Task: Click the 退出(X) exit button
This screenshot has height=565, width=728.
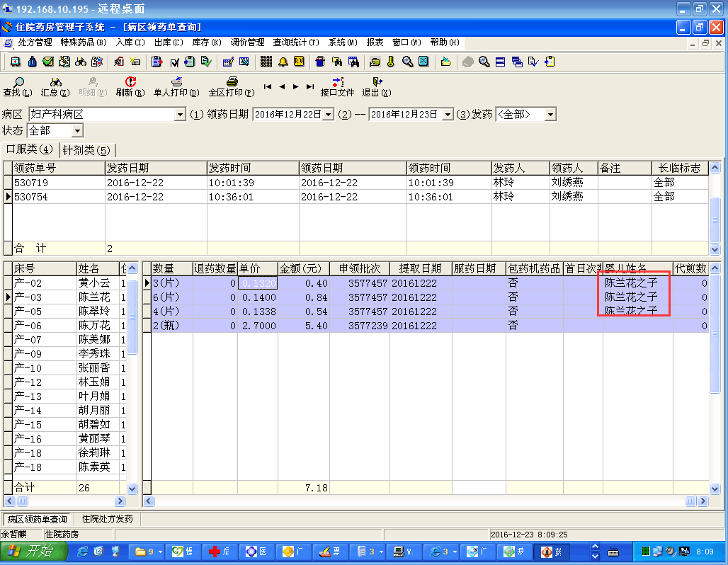Action: (377, 87)
